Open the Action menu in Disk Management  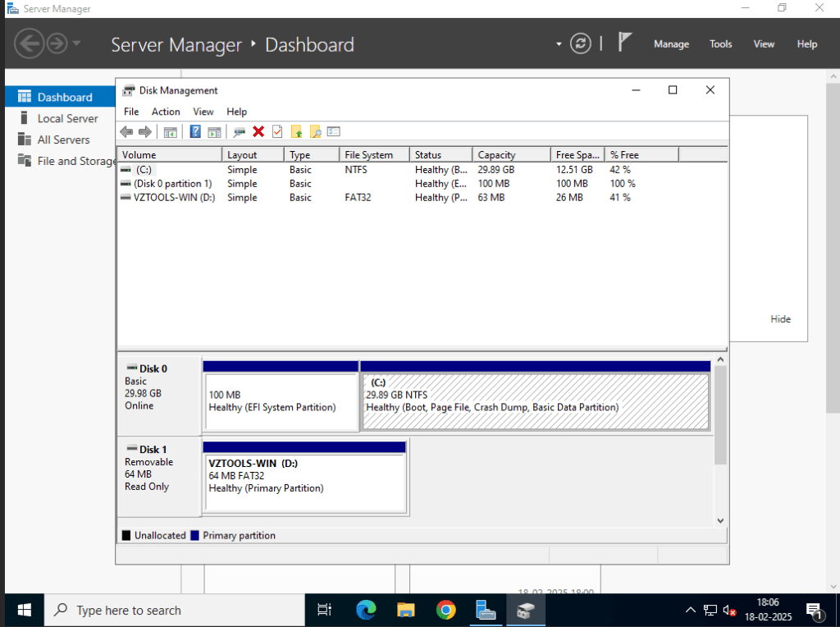[x=166, y=112]
